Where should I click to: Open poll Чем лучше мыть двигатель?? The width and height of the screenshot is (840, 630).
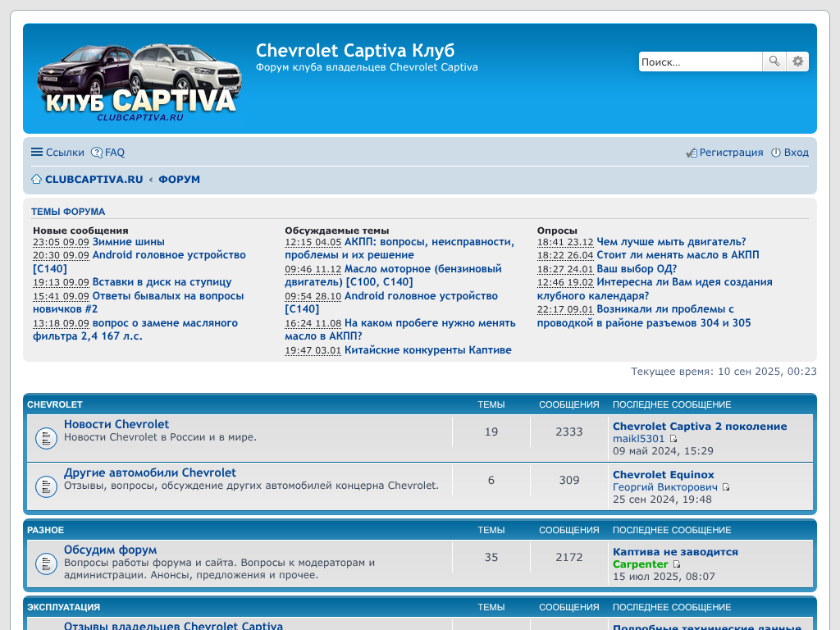pyautogui.click(x=671, y=242)
